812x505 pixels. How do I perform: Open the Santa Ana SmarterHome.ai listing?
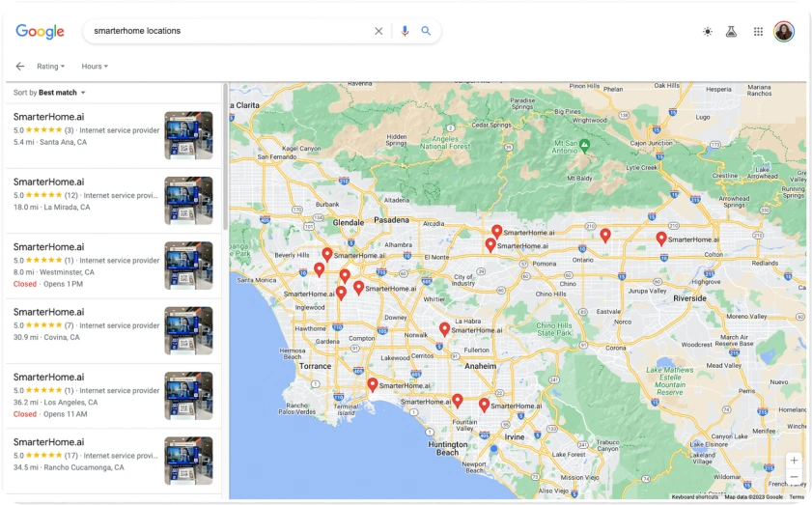pos(48,116)
